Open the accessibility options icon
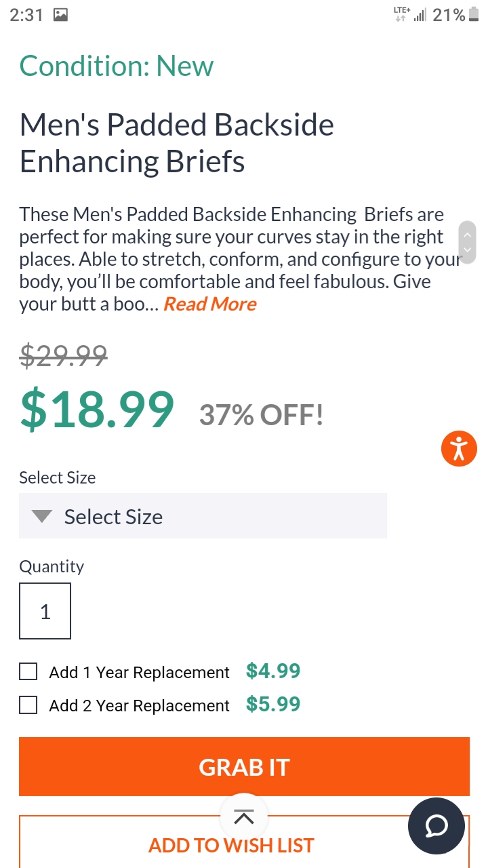Screen dimensions: 488x868 459,448
